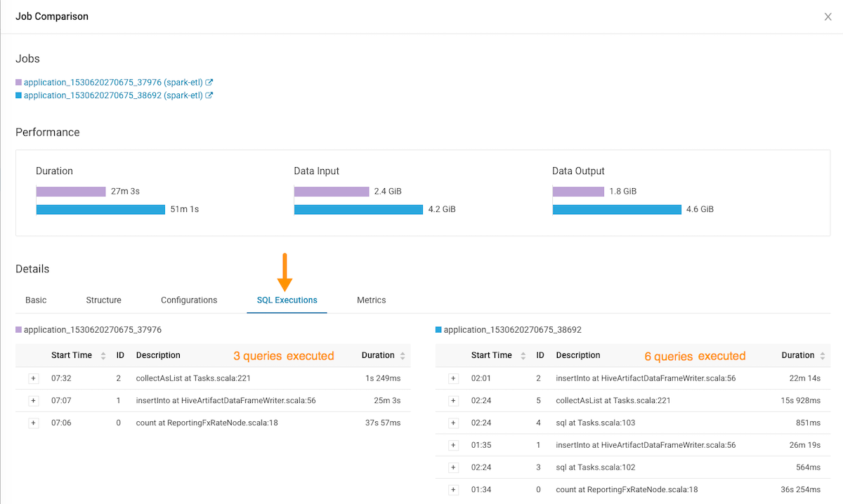The height and width of the screenshot is (504, 843).
Task: Select the Metrics tab
Action: tap(371, 300)
